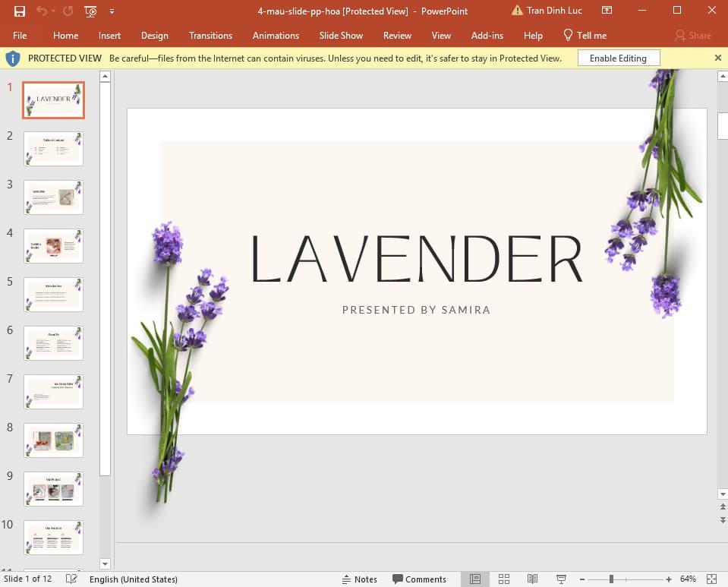728x587 pixels.
Task: Open the Comments pane from the status bar
Action: [420, 579]
